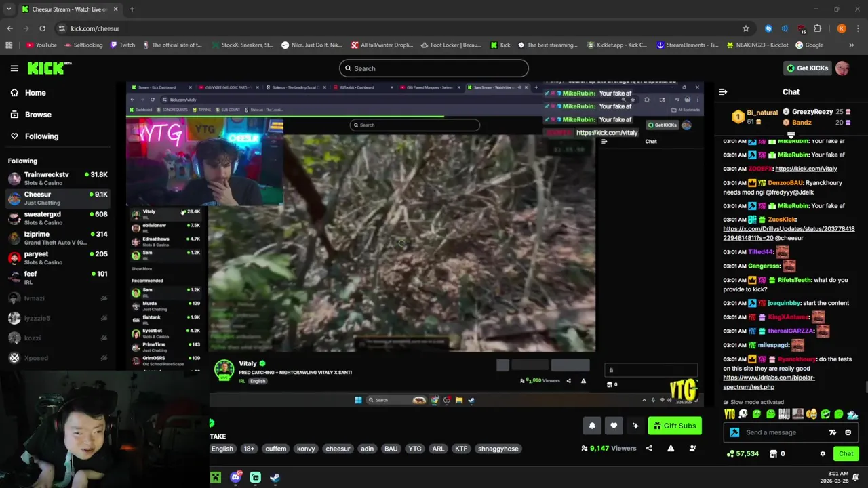Click the blue moderator hammer icon
The height and width of the screenshot is (488, 868).
click(x=734, y=432)
